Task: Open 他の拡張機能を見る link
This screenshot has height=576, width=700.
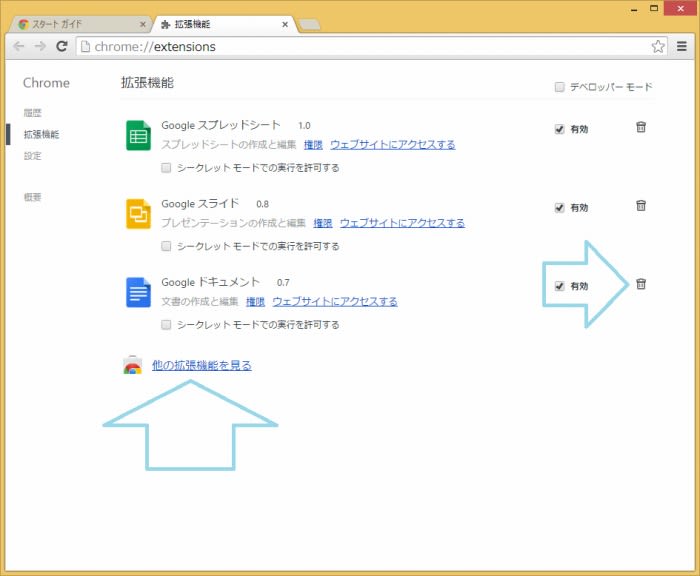Action: tap(201, 366)
